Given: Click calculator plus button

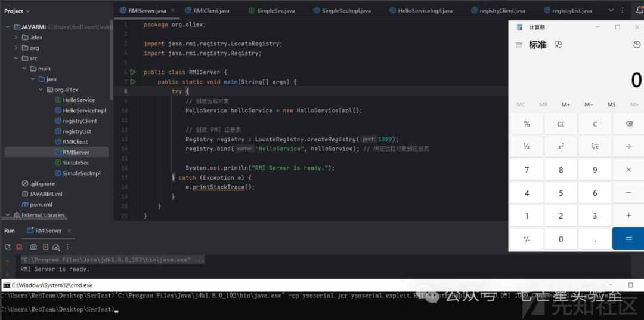Looking at the screenshot, I should coord(628,216).
